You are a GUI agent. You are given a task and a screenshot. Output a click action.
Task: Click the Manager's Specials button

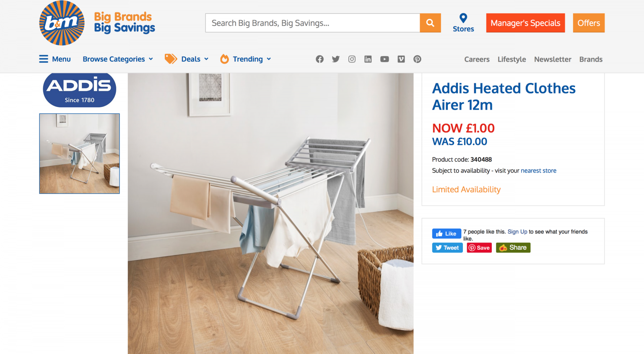pos(525,23)
